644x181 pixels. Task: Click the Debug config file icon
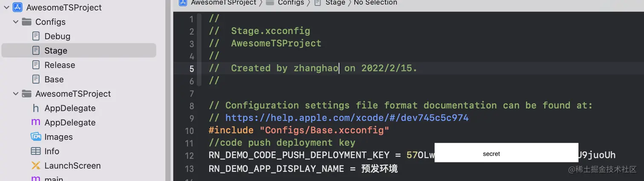[x=36, y=36]
